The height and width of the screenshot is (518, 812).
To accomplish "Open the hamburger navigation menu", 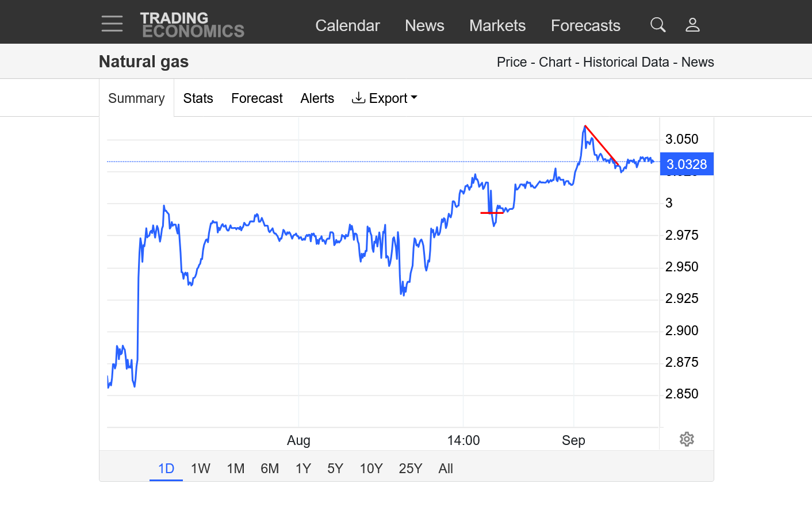I will [112, 24].
